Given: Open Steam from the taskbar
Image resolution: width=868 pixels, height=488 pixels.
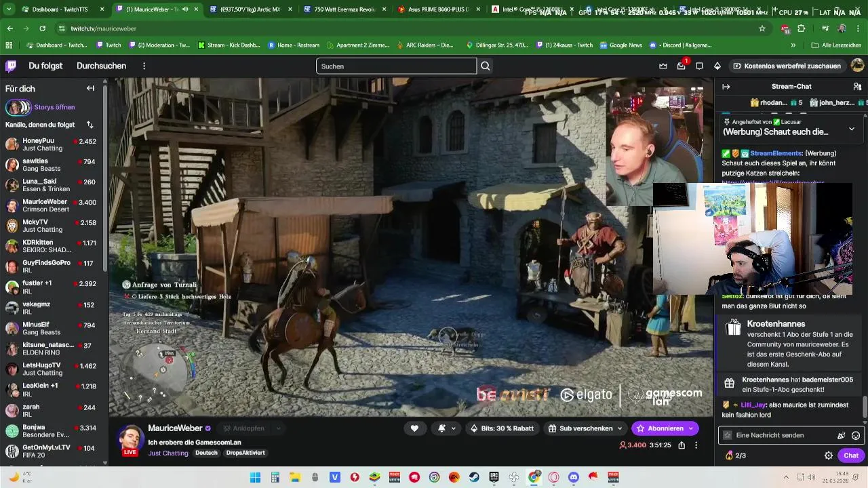Looking at the screenshot, I should pos(474,477).
